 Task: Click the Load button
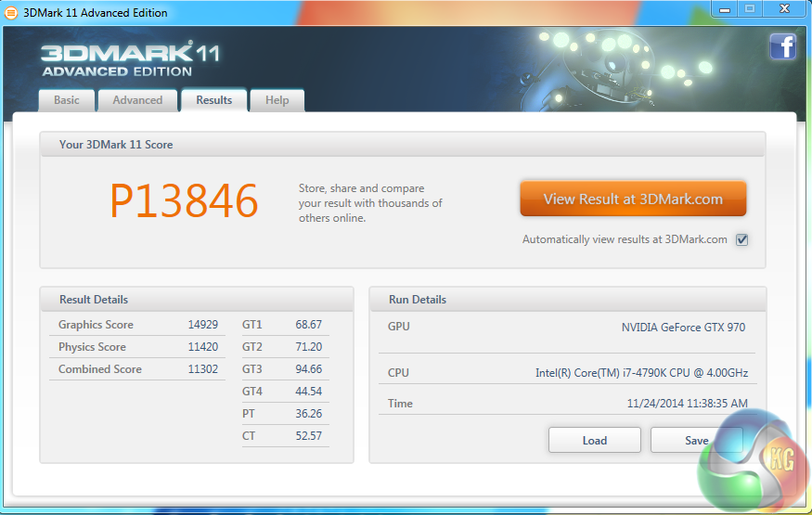point(594,440)
